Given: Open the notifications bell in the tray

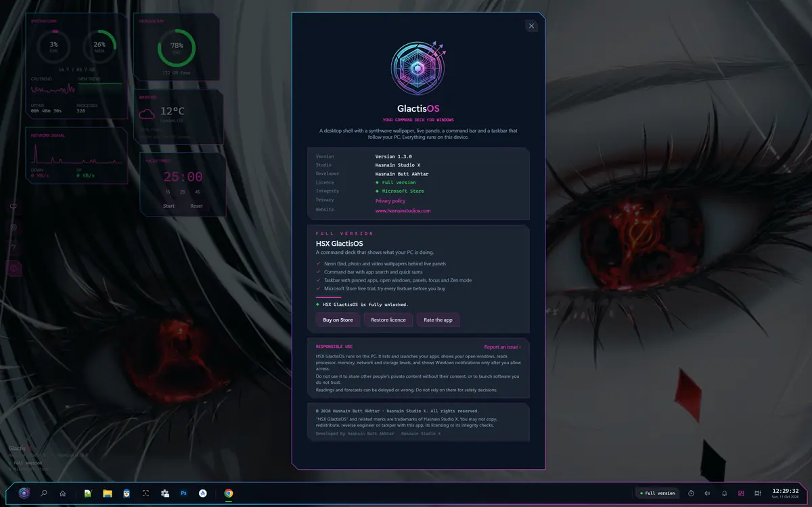Looking at the screenshot, I should click(724, 493).
